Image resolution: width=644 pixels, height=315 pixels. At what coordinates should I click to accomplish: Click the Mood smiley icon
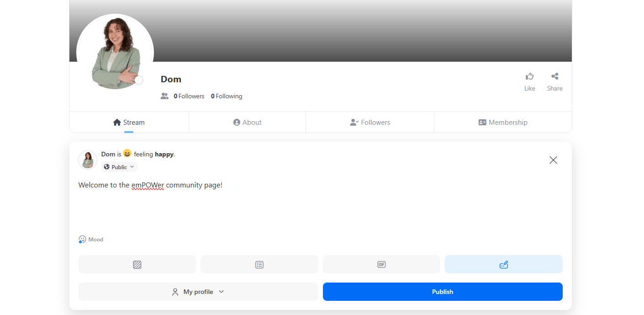point(82,239)
